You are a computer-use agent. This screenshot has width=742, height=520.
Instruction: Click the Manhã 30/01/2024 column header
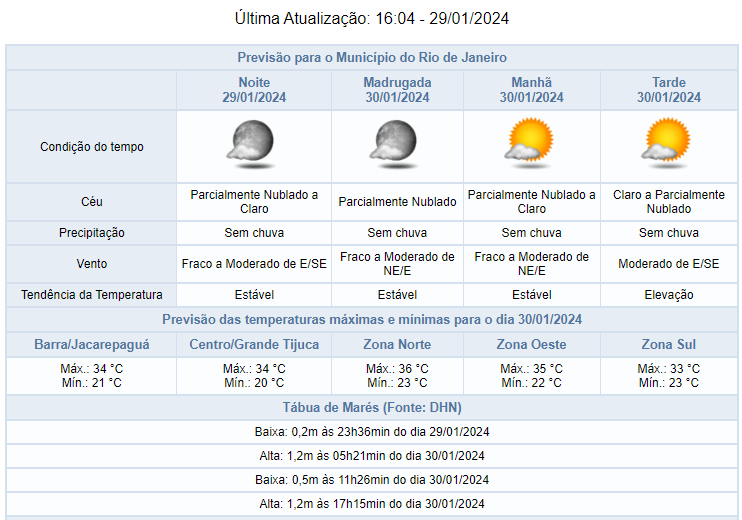[531, 90]
